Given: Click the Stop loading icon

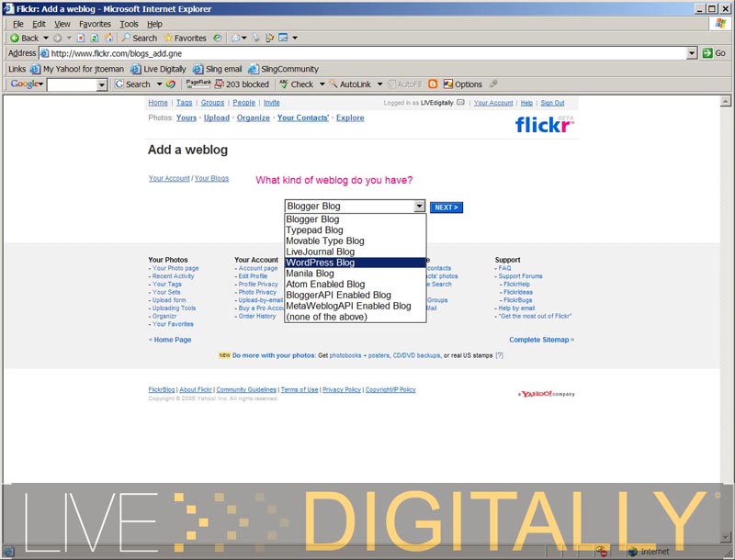Looking at the screenshot, I should 82,39.
